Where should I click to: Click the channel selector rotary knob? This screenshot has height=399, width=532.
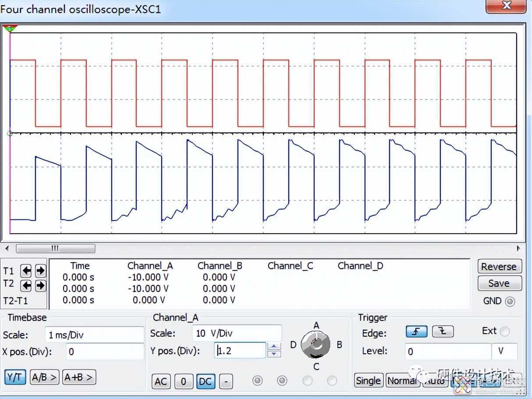tap(316, 345)
